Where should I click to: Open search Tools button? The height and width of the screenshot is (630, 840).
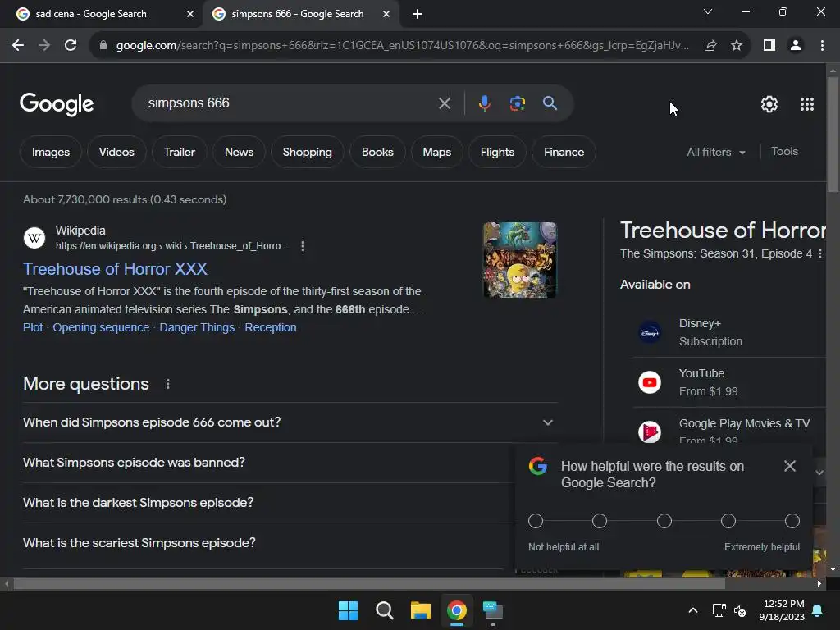point(784,152)
